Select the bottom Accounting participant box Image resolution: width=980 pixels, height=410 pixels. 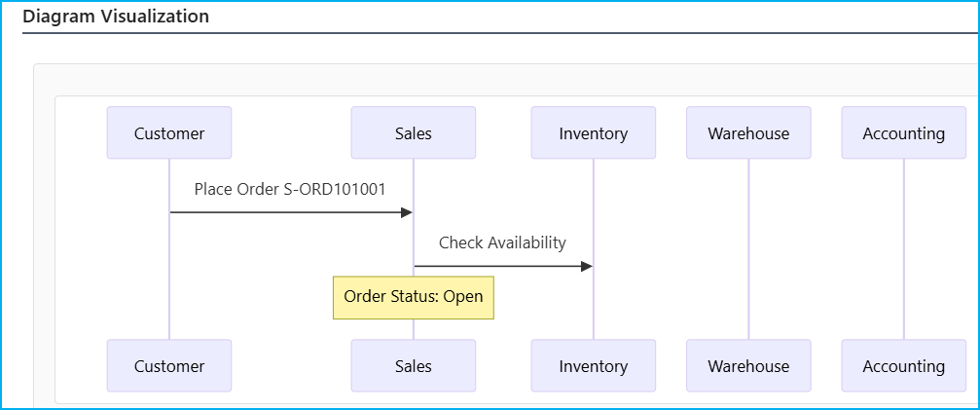[x=903, y=366]
